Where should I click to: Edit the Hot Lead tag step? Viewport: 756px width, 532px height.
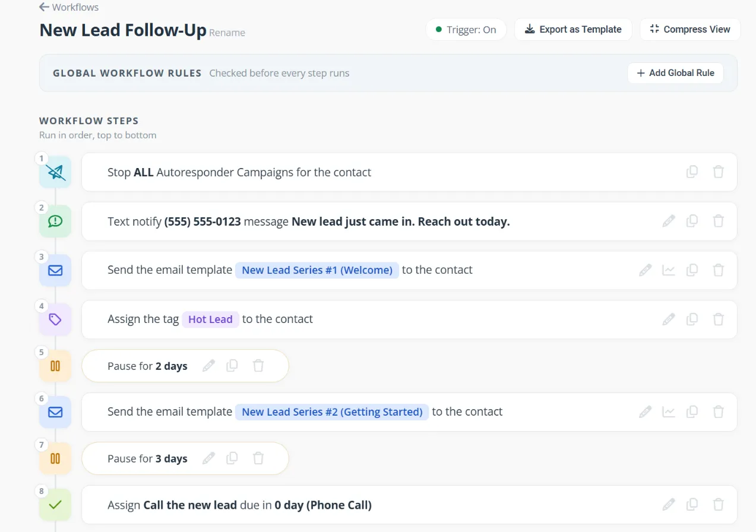[x=669, y=319]
